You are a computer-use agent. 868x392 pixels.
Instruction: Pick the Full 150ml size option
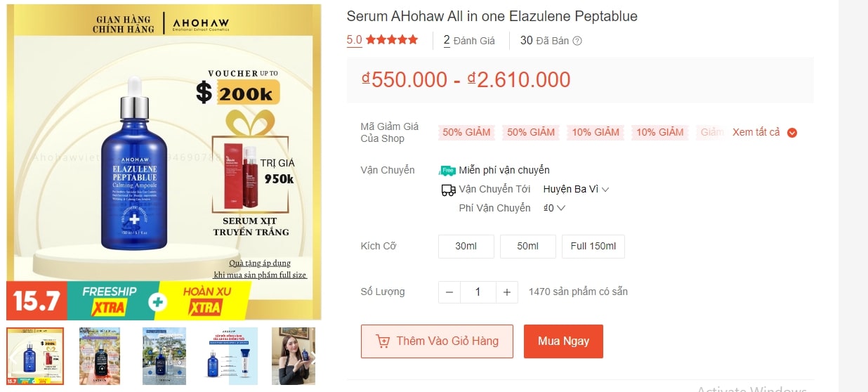(593, 247)
